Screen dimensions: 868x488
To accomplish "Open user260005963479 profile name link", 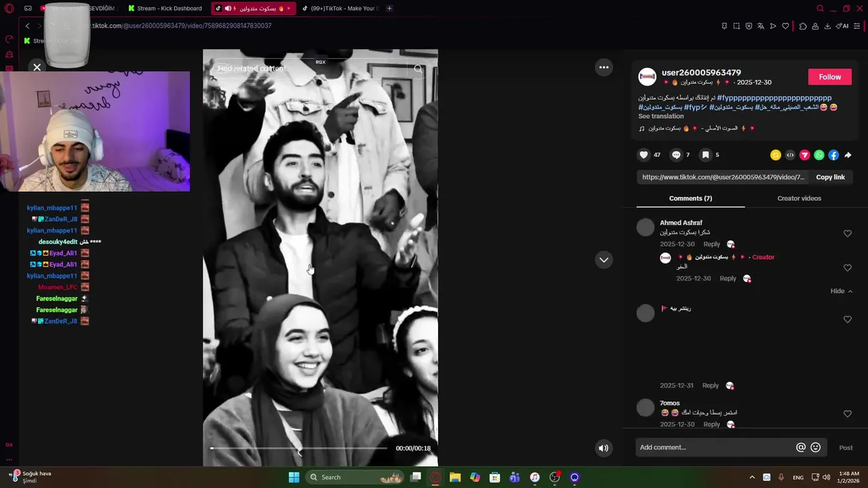I will click(701, 73).
